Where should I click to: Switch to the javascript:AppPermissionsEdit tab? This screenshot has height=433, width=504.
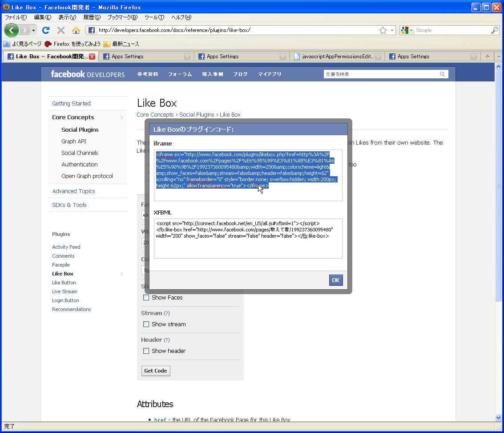337,57
